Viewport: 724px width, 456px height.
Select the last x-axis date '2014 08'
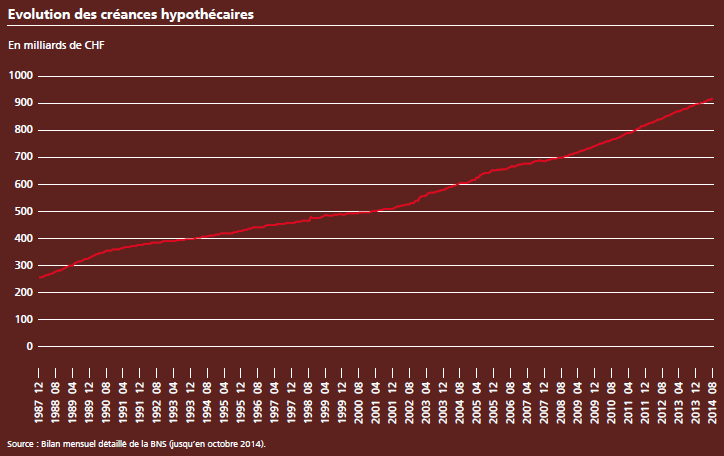coord(712,398)
